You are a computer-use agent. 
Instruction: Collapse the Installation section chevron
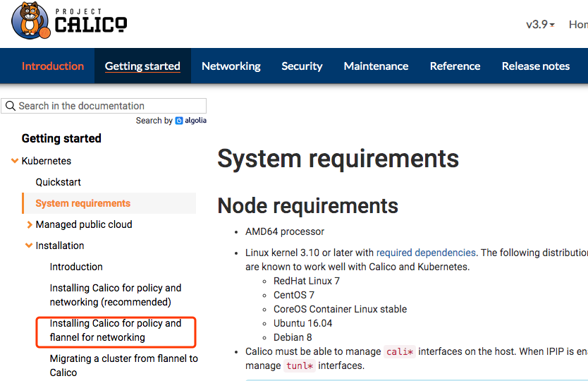pyautogui.click(x=29, y=246)
